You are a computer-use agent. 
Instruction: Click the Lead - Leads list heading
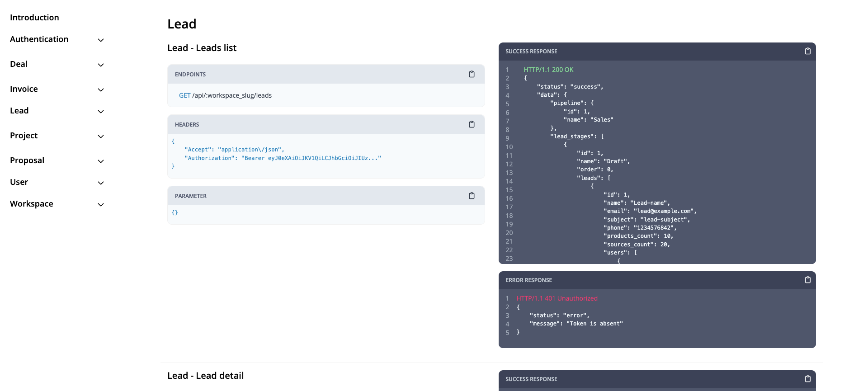click(x=202, y=48)
